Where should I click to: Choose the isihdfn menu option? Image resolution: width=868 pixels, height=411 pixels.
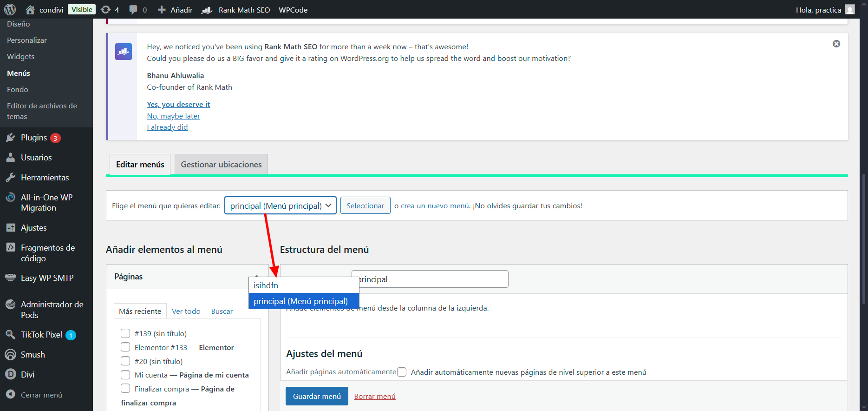[266, 285]
